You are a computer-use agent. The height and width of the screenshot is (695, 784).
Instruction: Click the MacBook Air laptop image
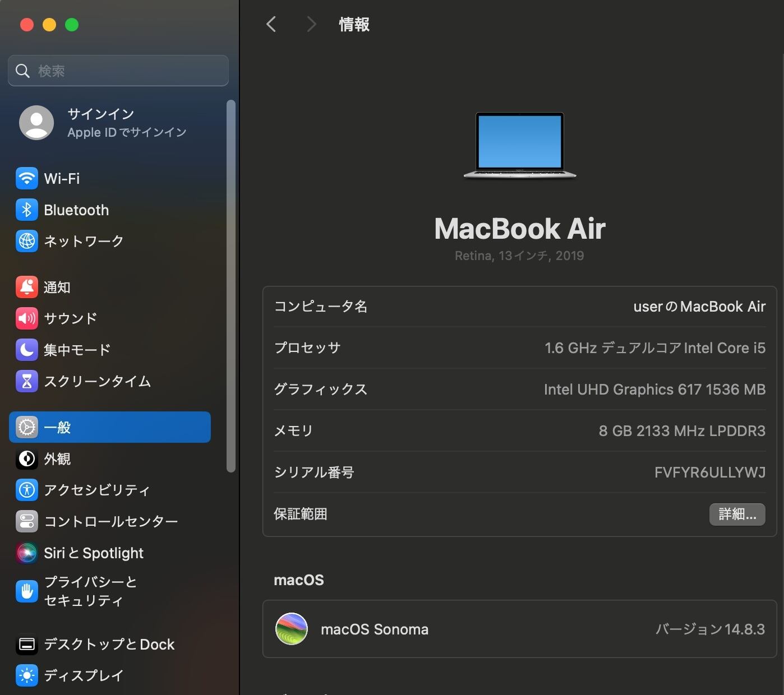pos(520,146)
